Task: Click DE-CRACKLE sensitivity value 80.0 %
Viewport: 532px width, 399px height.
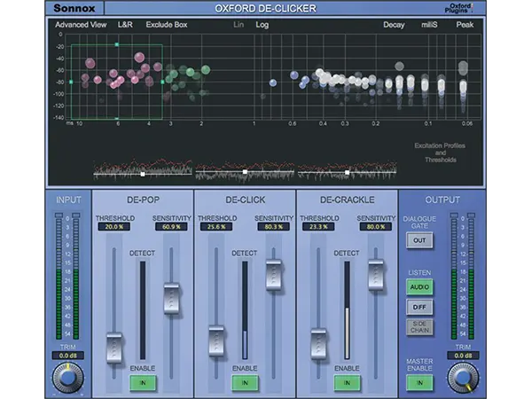Action: click(376, 227)
